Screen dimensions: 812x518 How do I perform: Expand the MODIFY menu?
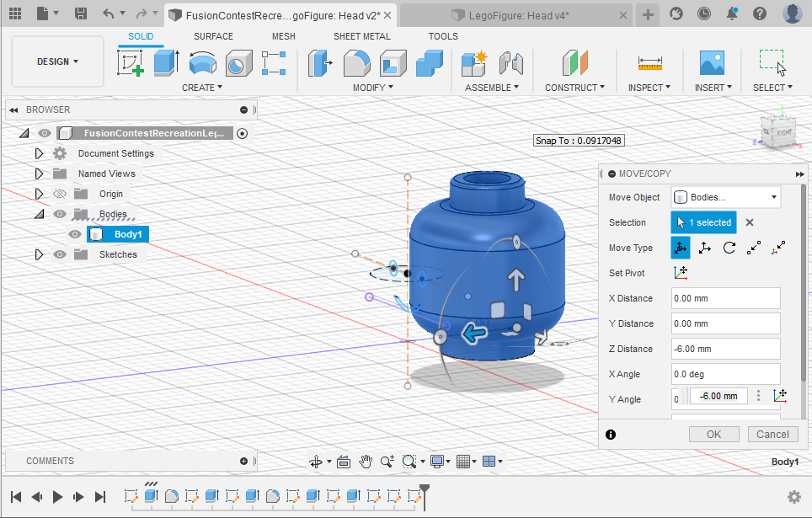tap(373, 88)
